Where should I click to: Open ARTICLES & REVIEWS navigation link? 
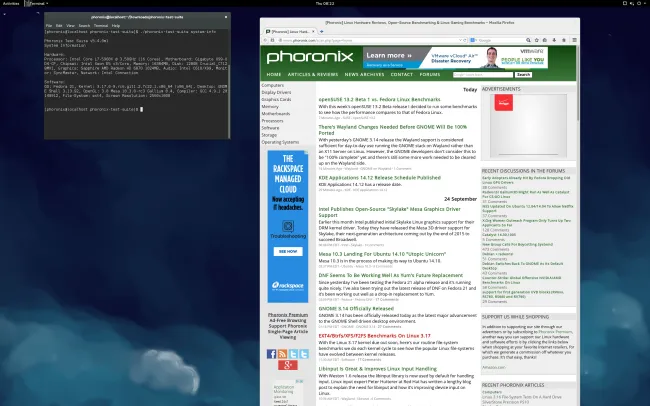coord(313,75)
